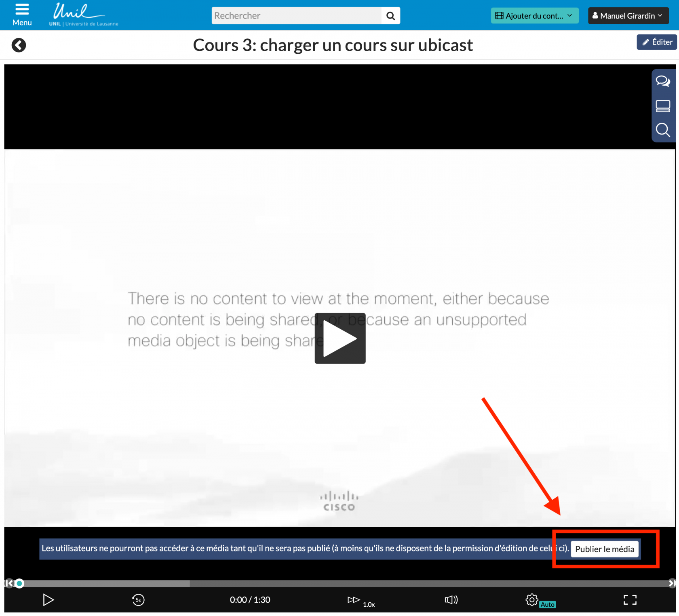
Task: Open the comments panel icon
Action: click(663, 82)
